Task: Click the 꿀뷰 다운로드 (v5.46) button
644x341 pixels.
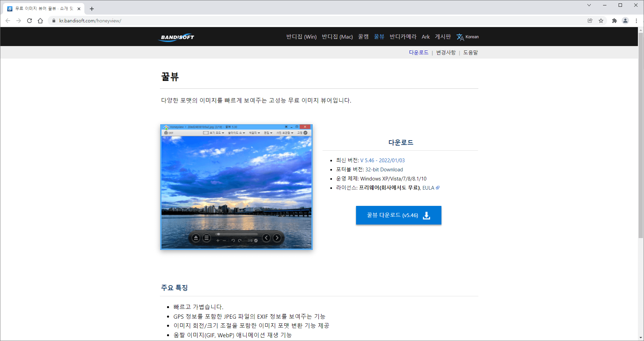Action: [x=399, y=215]
